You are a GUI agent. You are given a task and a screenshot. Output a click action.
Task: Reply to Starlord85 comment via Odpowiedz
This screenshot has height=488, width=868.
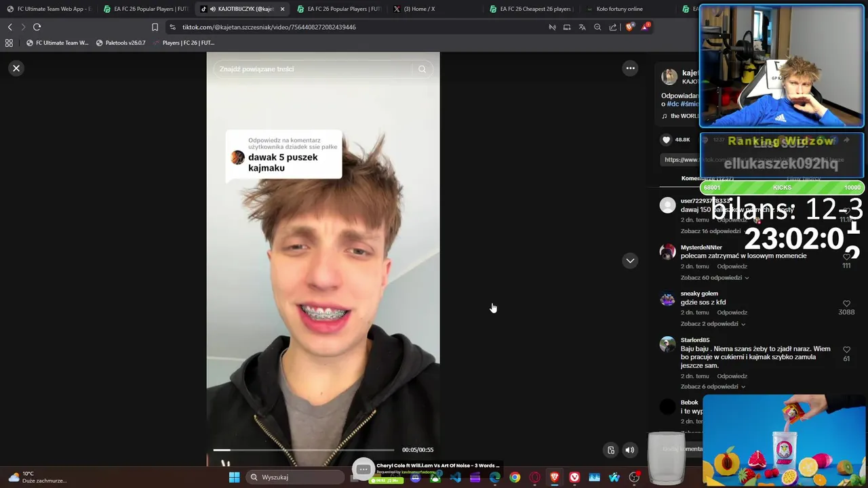point(732,376)
